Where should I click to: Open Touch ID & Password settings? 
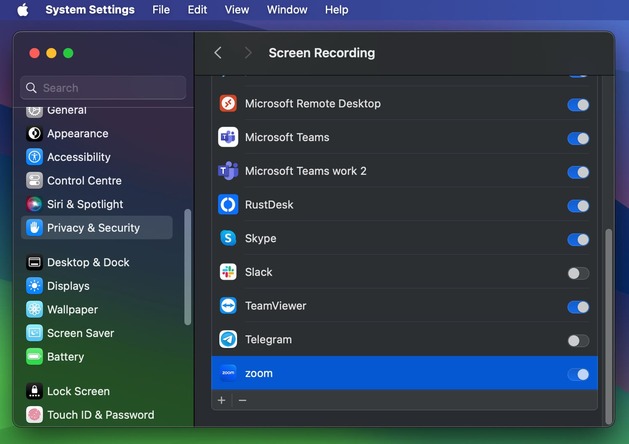[97, 415]
